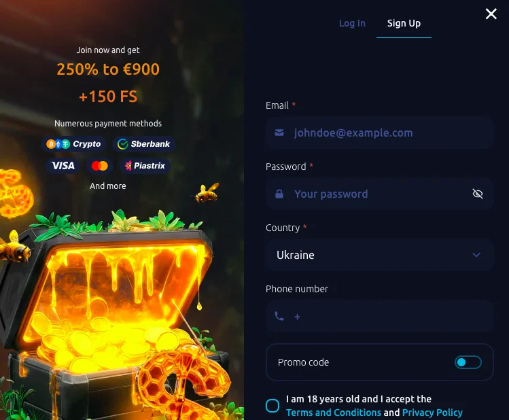Open the Country dropdown showing Ukraine
This screenshot has width=509, height=420.
coord(380,255)
